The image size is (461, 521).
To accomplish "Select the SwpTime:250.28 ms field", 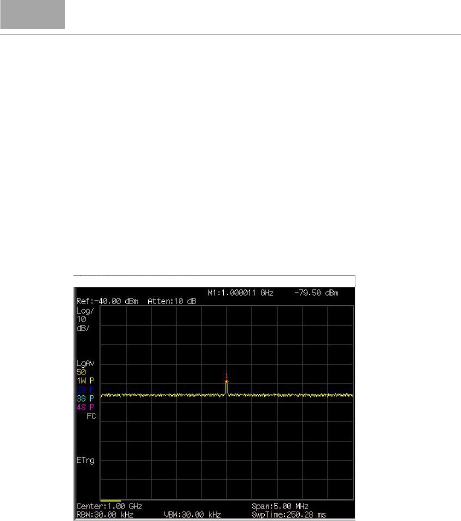I will (x=289, y=515).
